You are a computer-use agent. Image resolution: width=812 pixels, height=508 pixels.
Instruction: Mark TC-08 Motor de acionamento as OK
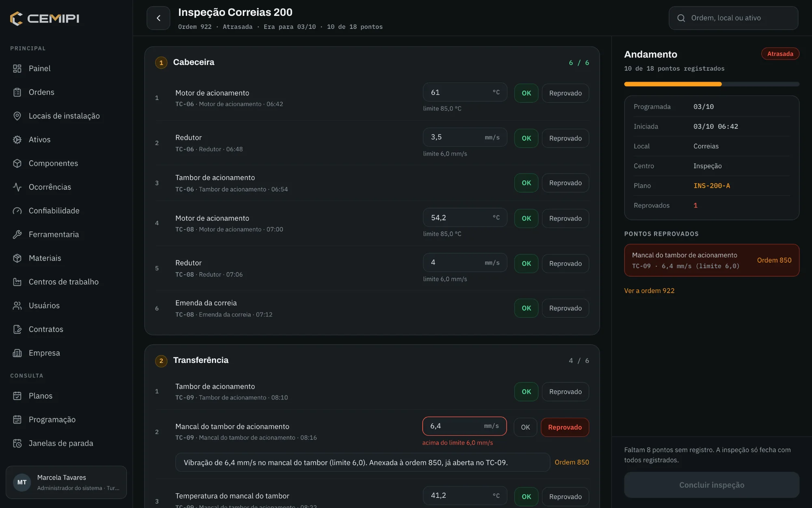(526, 218)
